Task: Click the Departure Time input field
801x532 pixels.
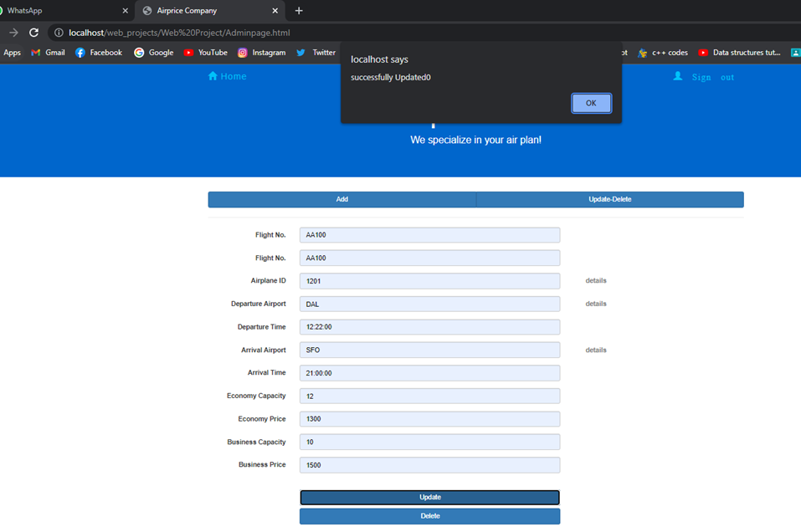Action: (x=429, y=326)
